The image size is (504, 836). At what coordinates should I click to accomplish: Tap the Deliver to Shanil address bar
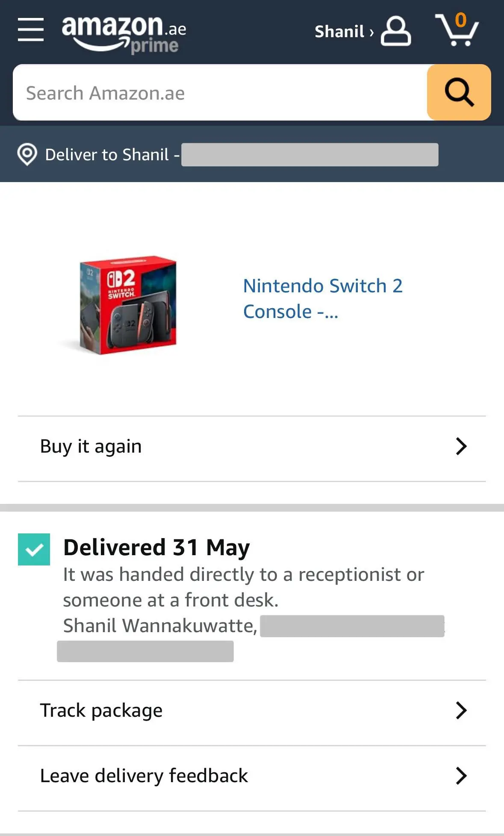coord(252,154)
